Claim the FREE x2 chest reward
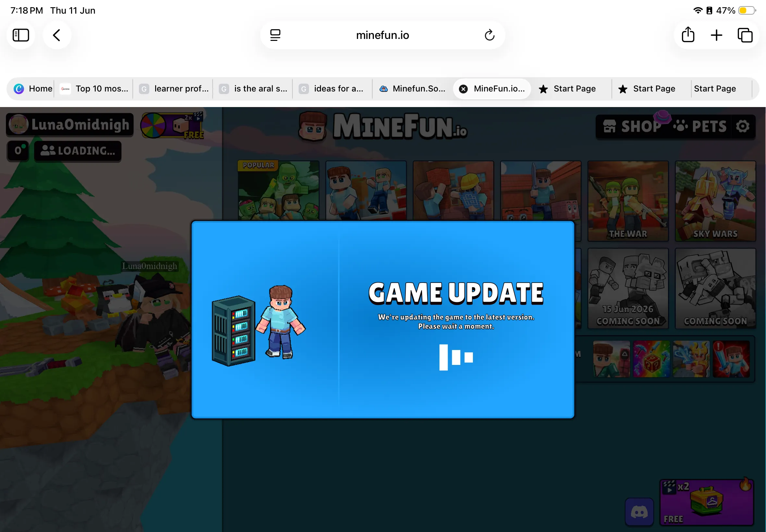This screenshot has width=766, height=532. tap(707, 503)
